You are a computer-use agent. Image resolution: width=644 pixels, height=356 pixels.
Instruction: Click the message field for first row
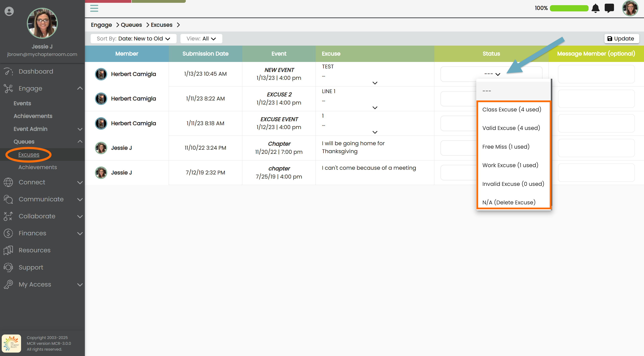[596, 74]
